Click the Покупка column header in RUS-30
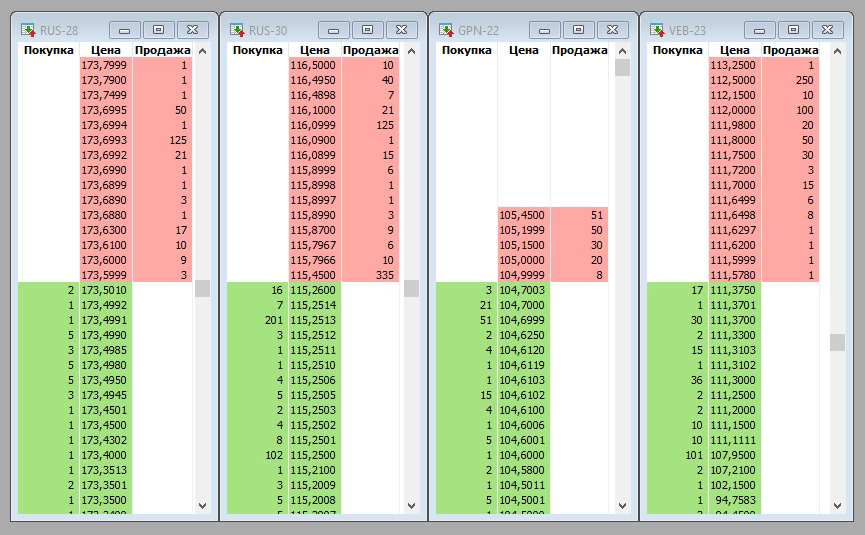 [258, 50]
